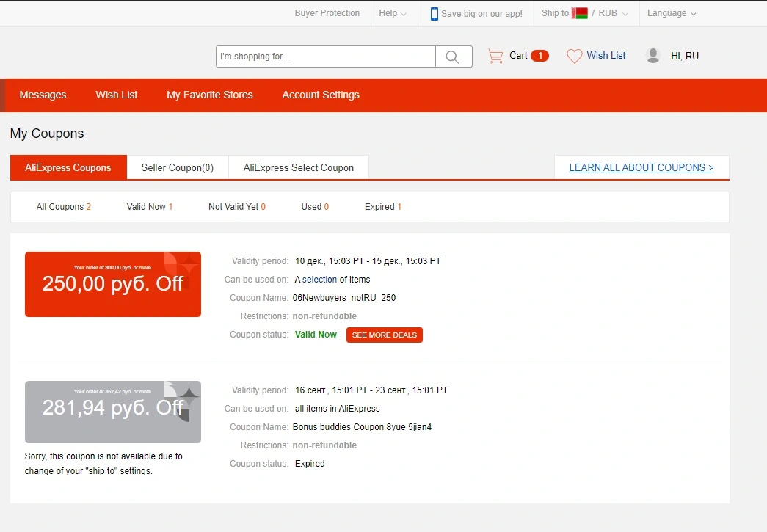Image resolution: width=767 pixels, height=532 pixels.
Task: Click the user avatar icon
Action: pyautogui.click(x=653, y=56)
